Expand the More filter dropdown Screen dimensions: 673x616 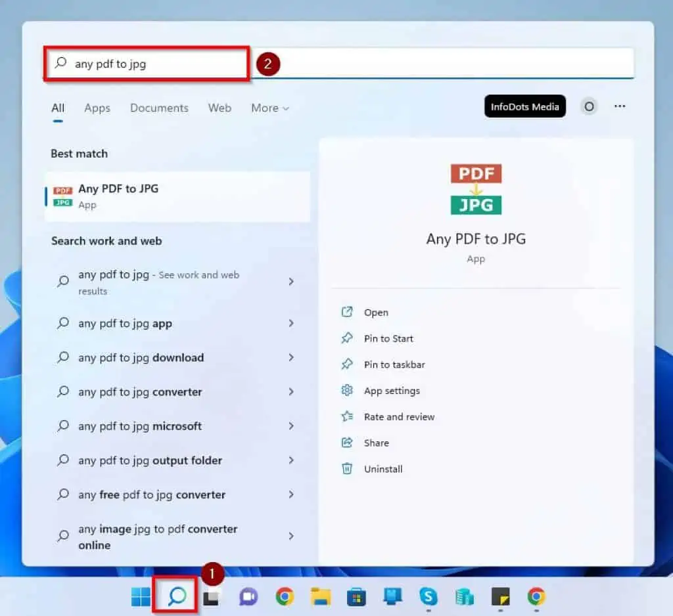(269, 108)
